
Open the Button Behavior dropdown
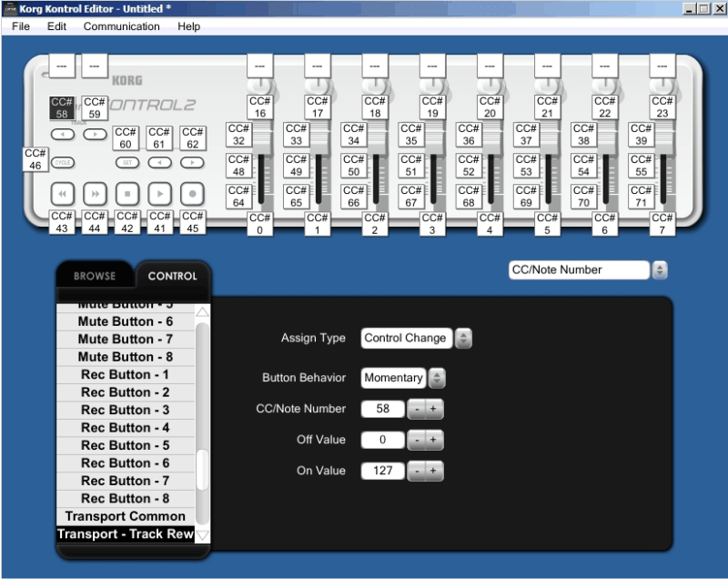tap(437, 378)
